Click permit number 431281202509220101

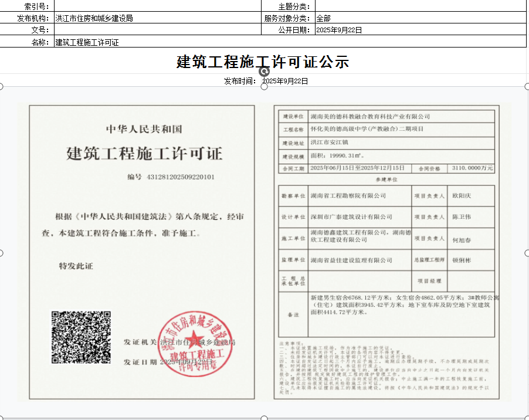click(180, 177)
